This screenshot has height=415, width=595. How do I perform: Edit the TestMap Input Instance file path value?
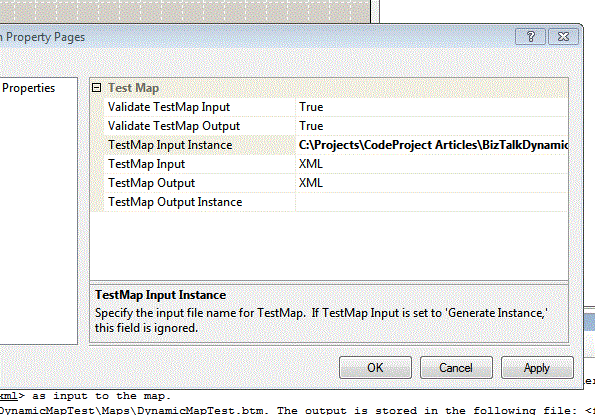[x=432, y=145]
